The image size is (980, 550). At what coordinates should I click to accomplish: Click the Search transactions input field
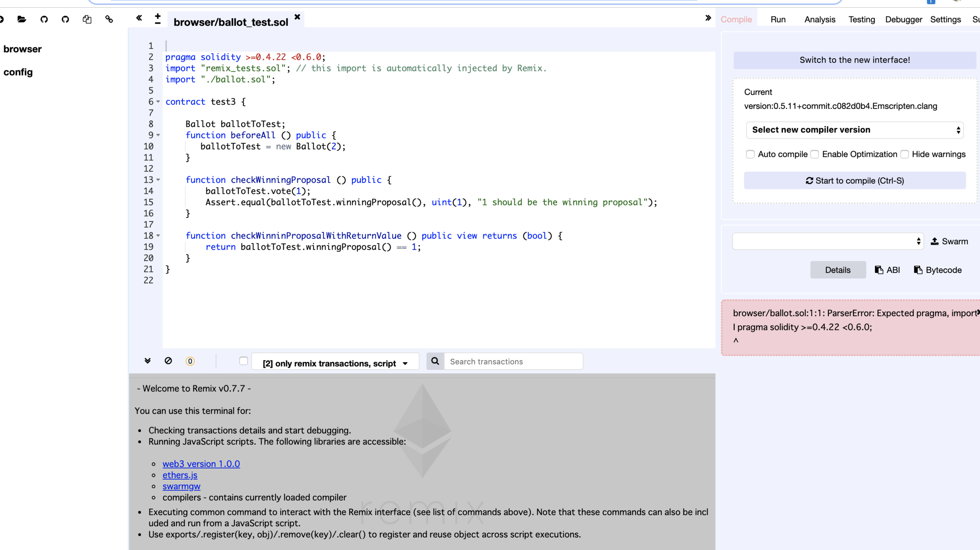point(513,361)
